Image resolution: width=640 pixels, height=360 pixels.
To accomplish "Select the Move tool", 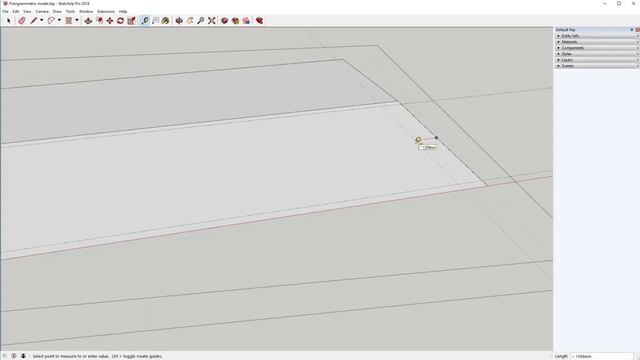I will coord(110,20).
